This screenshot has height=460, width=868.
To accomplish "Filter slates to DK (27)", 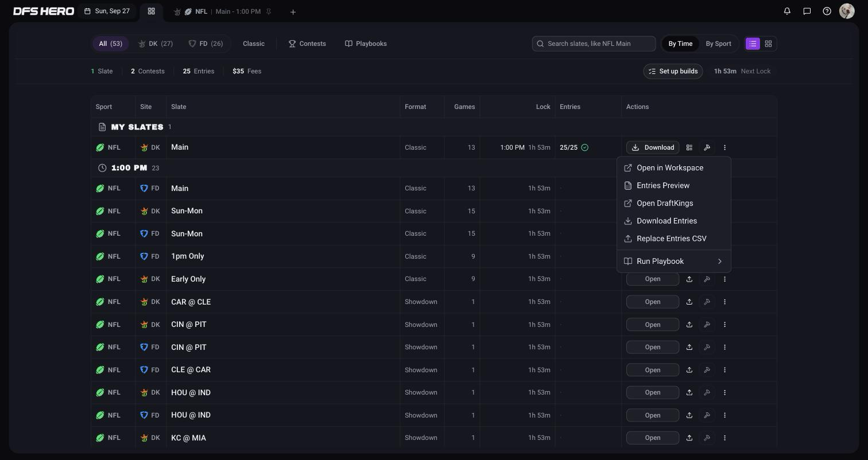I will pos(156,44).
